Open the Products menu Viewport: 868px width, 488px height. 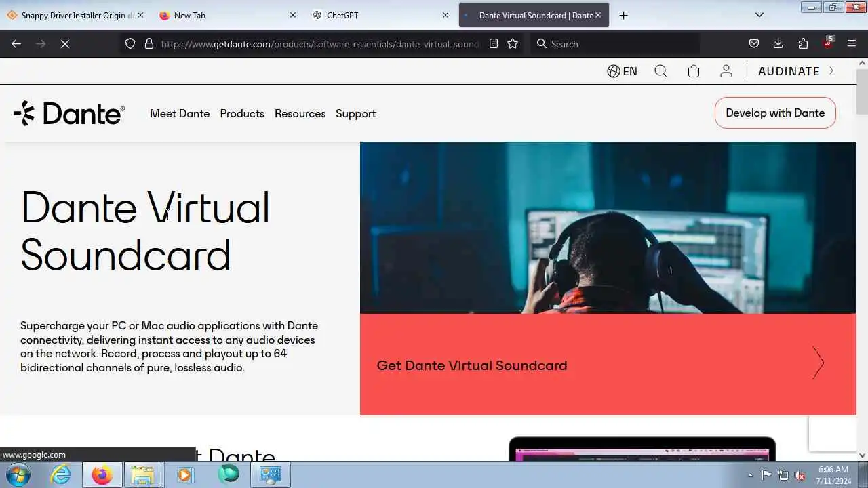(x=242, y=113)
